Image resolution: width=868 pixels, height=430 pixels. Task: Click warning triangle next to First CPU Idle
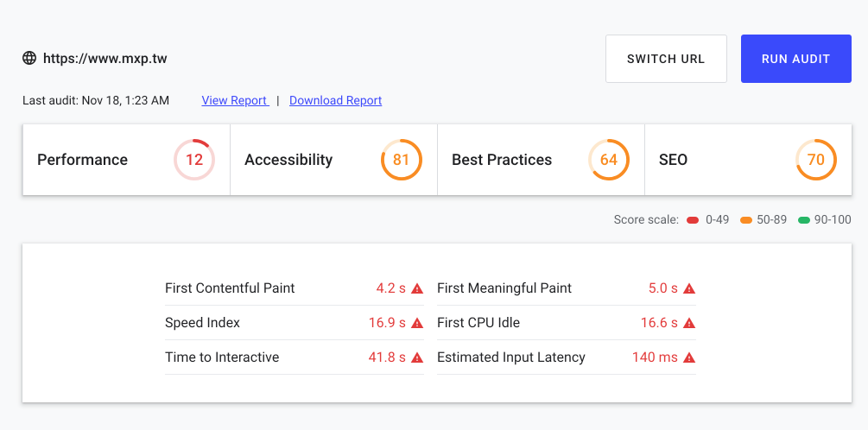(x=689, y=323)
